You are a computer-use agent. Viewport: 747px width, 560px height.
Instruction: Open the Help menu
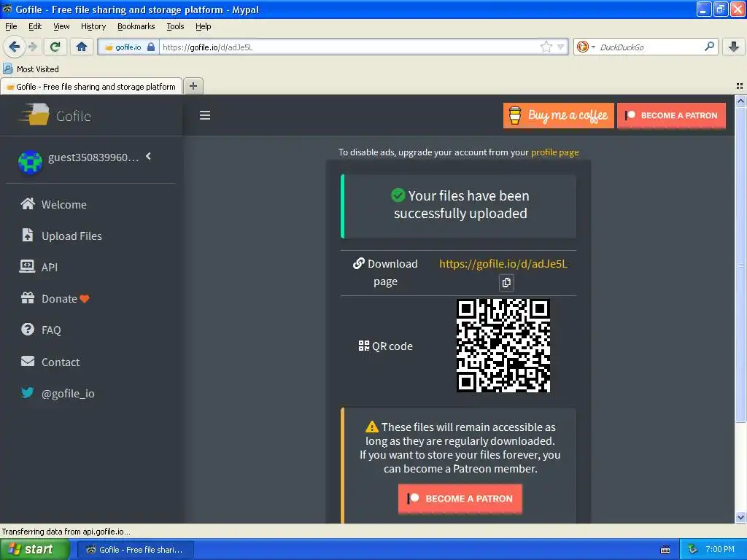tap(203, 26)
